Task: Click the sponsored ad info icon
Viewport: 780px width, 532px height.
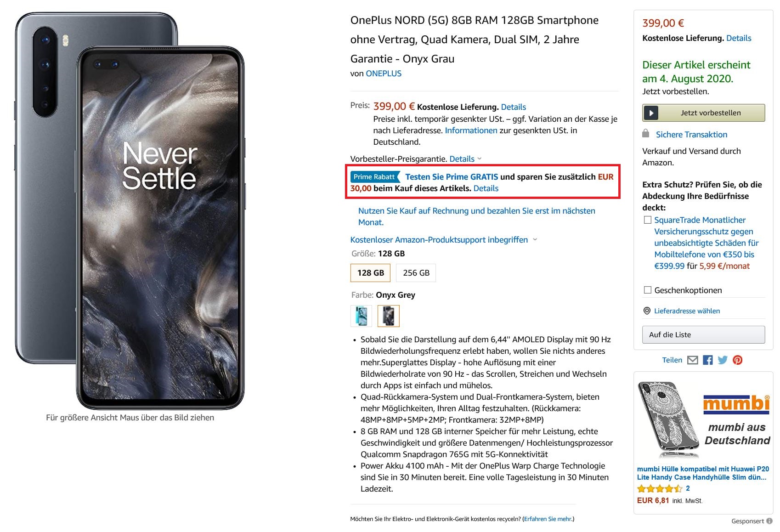Action: (x=769, y=521)
